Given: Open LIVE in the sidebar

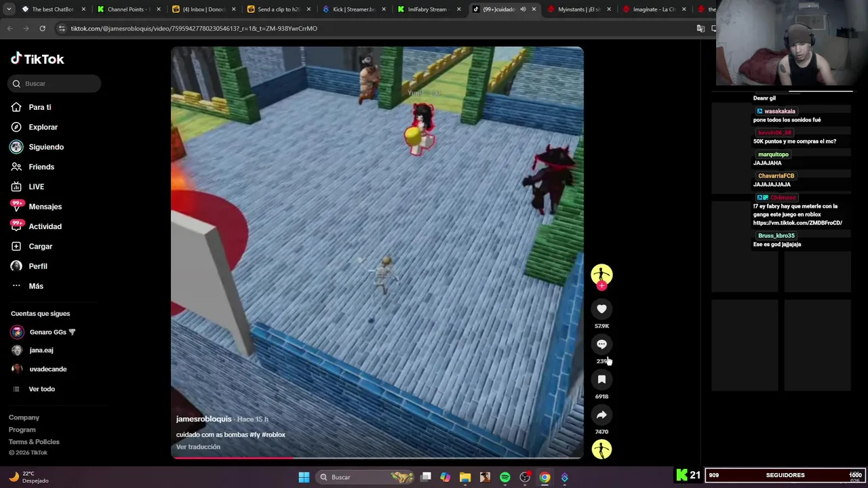Looking at the screenshot, I should coord(28,186).
